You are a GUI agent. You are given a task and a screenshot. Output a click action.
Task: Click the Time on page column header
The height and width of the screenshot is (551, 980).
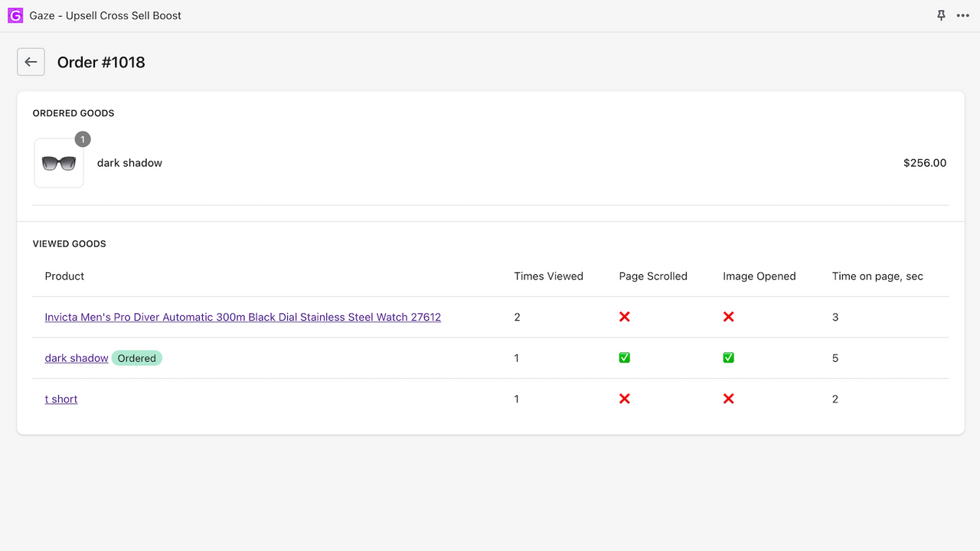(877, 276)
